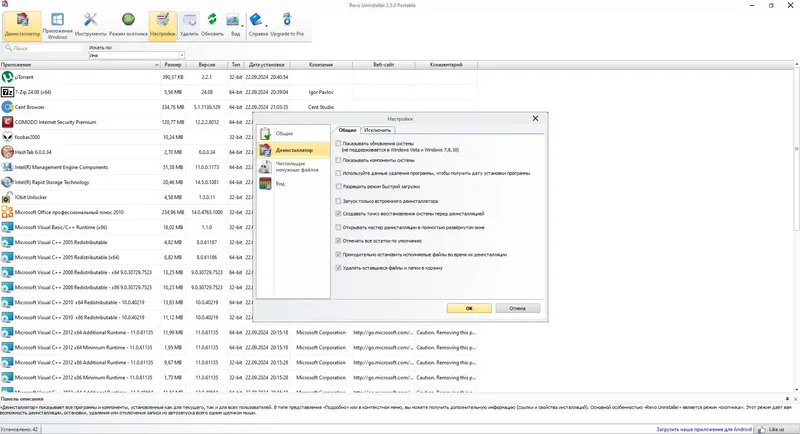Click program list scrollbar up arrow
The image size is (800, 434).
click(x=796, y=65)
